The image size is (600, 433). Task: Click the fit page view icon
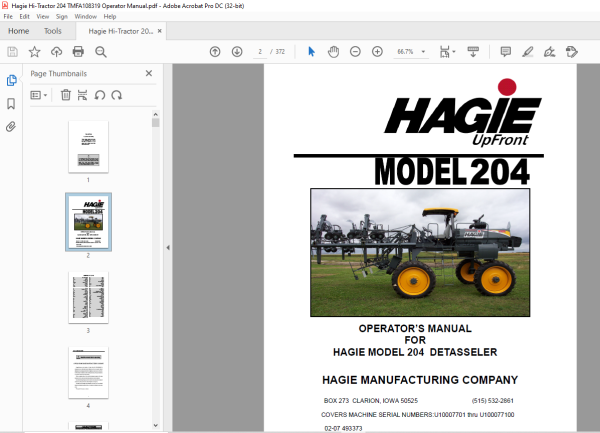coord(445,52)
